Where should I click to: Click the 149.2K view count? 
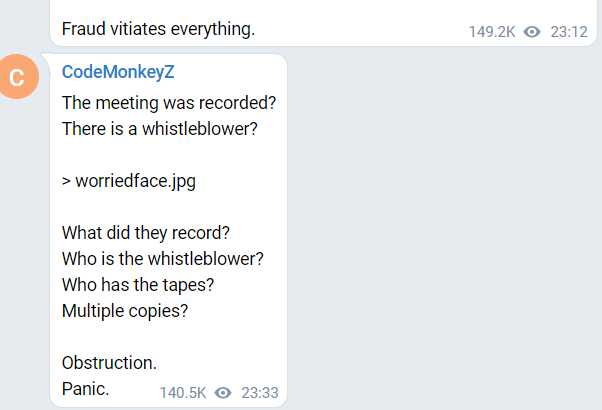point(492,32)
